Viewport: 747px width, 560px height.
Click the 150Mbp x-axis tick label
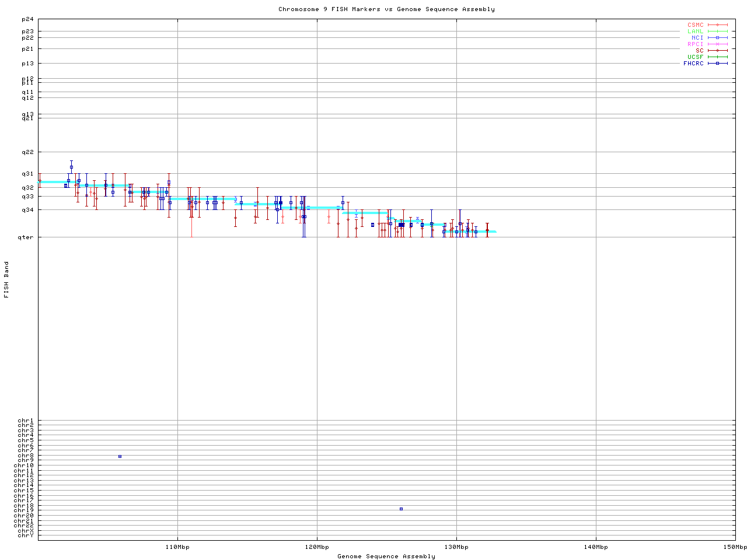tap(735, 547)
